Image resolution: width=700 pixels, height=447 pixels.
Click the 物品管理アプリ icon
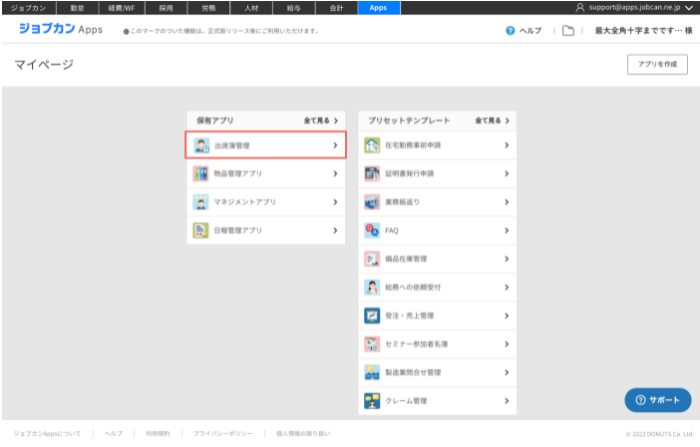(x=201, y=174)
